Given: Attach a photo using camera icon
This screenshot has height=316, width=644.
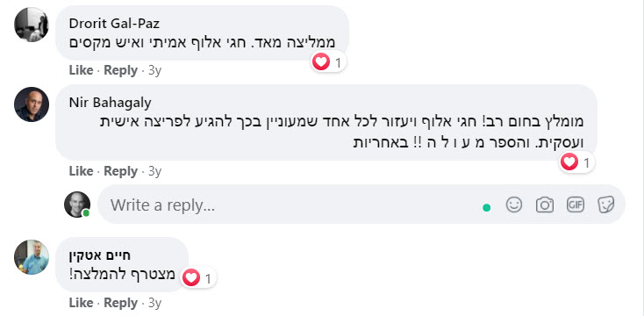Looking at the screenshot, I should click(545, 205).
